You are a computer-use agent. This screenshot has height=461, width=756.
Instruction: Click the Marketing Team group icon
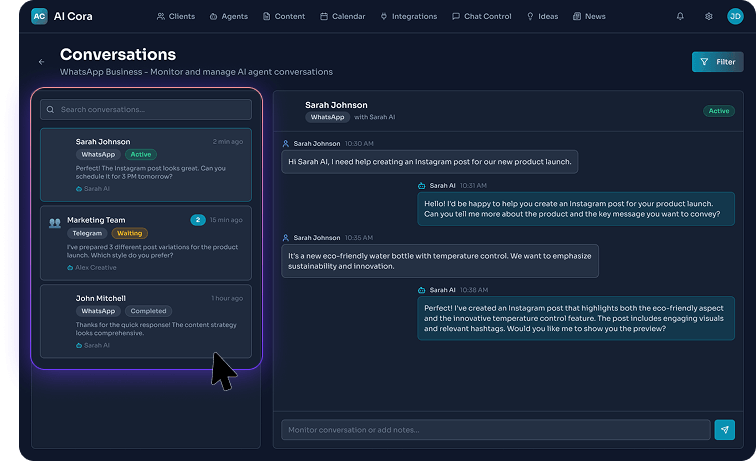coord(54,223)
